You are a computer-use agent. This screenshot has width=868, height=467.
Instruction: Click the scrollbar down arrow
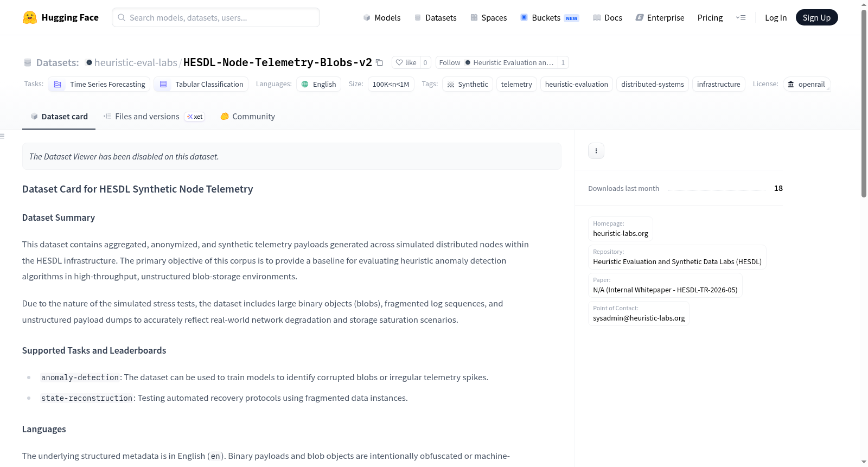(x=864, y=462)
